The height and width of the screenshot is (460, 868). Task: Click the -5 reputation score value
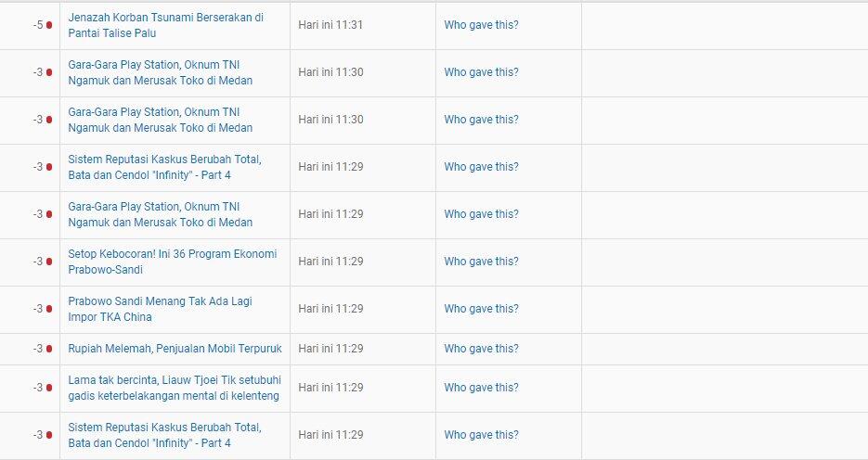[38, 25]
